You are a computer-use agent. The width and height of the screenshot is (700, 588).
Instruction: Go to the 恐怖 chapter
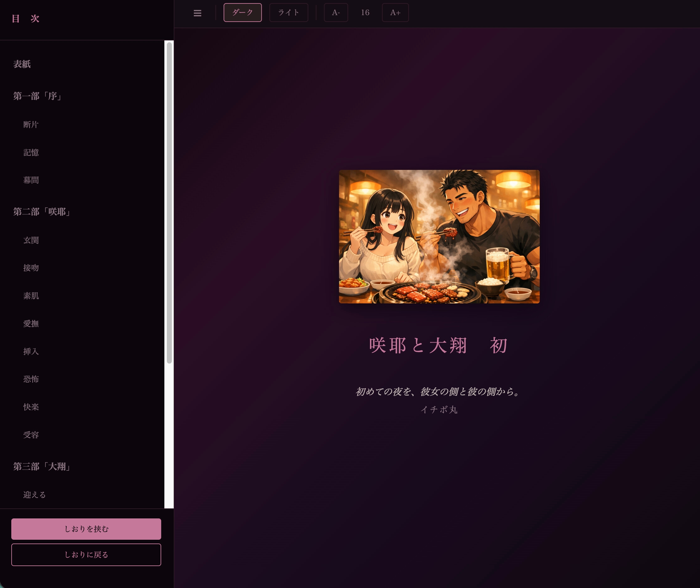31,379
